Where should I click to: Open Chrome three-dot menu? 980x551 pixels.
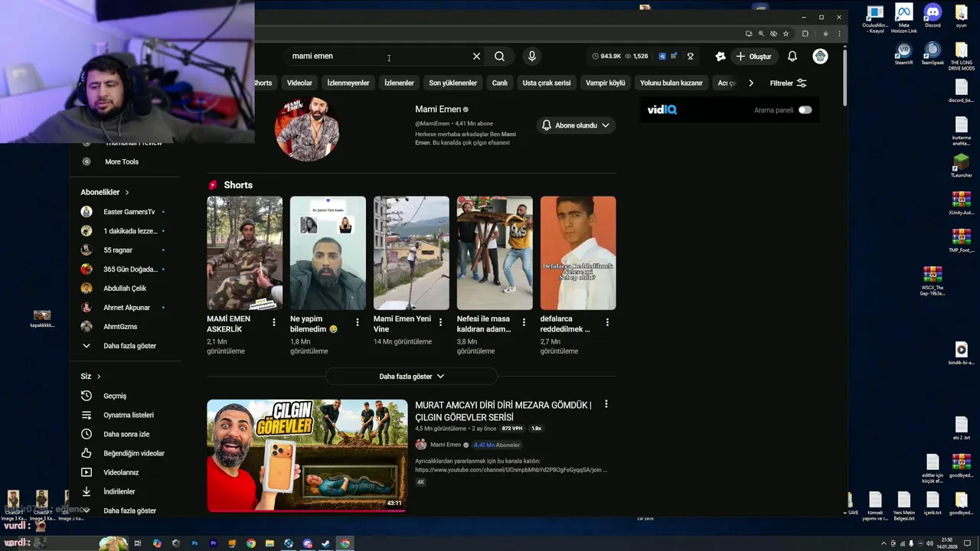(839, 34)
